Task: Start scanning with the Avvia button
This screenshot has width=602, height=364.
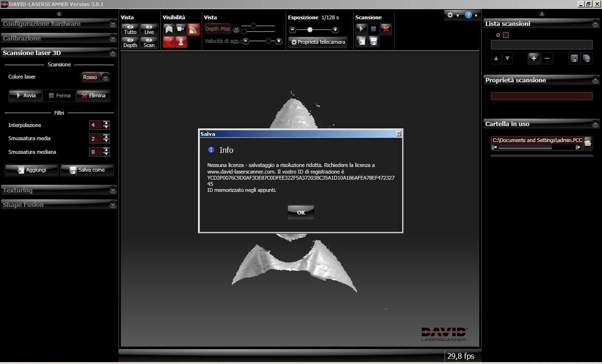Action: coord(25,95)
